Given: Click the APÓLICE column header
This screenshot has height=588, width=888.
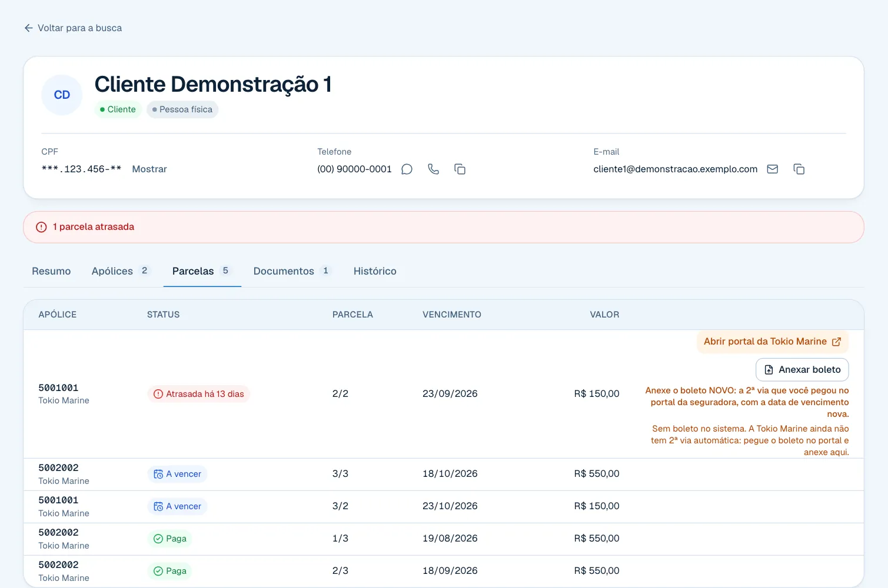Looking at the screenshot, I should (x=58, y=315).
